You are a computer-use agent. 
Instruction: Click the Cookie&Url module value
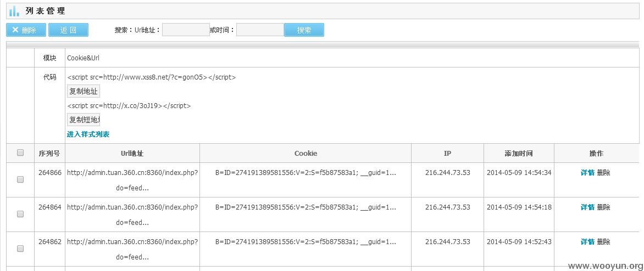click(x=83, y=58)
